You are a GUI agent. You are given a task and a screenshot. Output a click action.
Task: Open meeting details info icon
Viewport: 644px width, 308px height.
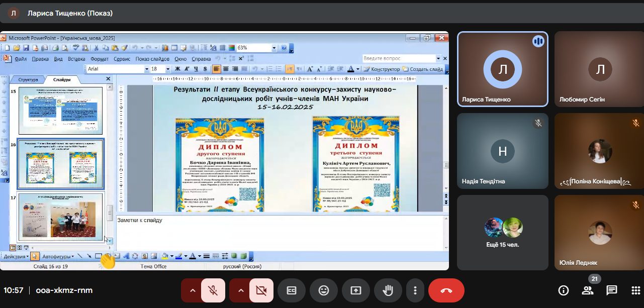[x=564, y=290]
